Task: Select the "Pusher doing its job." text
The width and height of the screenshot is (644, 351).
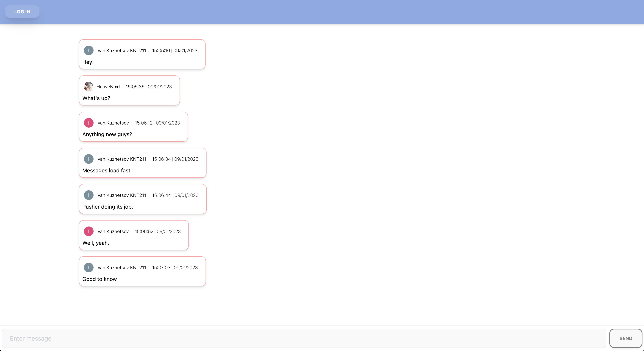Action: click(x=108, y=207)
